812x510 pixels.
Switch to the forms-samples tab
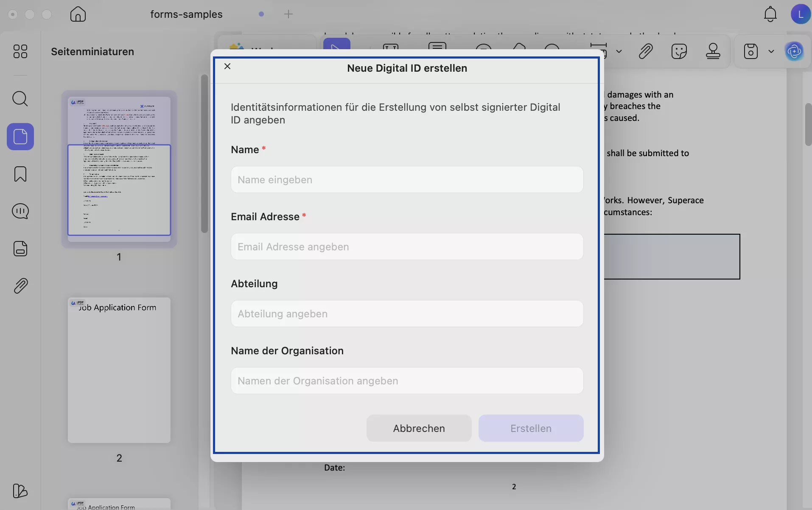(x=186, y=14)
